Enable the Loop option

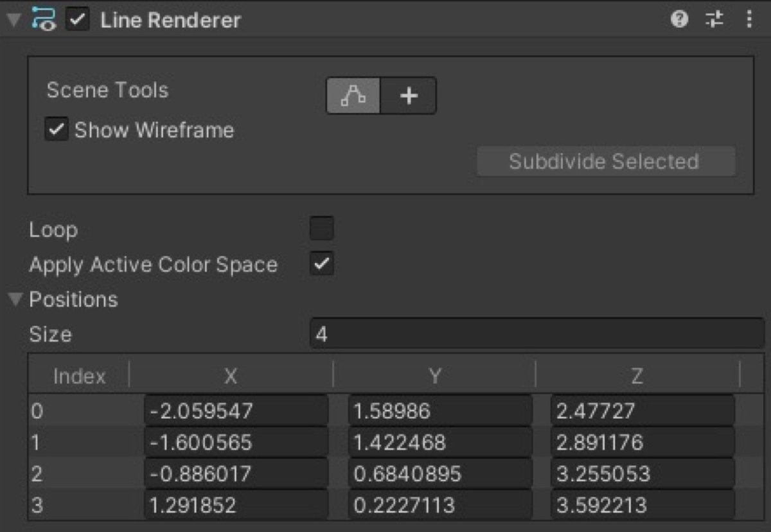click(x=321, y=229)
